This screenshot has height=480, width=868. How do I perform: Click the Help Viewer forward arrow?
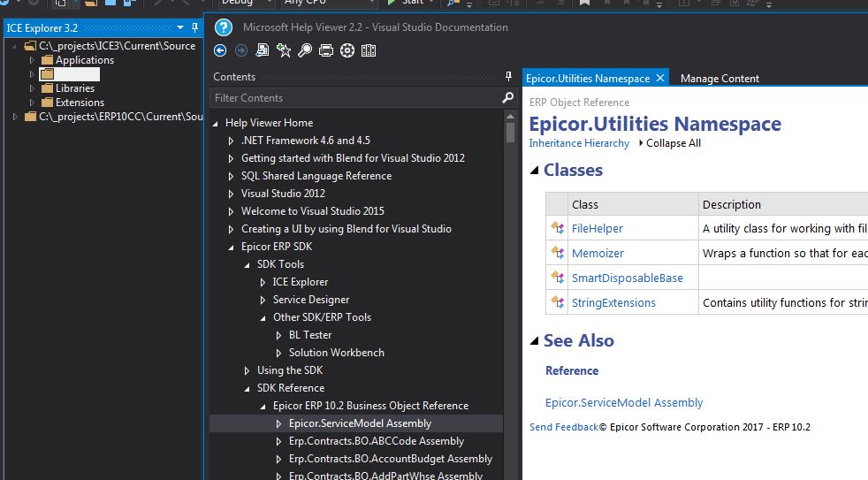tap(240, 51)
